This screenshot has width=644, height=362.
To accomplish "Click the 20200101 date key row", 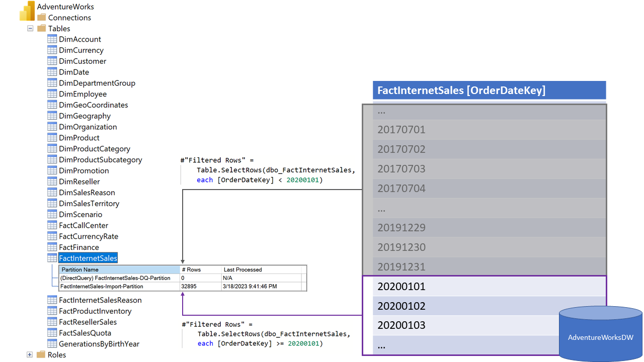I will [x=489, y=287].
